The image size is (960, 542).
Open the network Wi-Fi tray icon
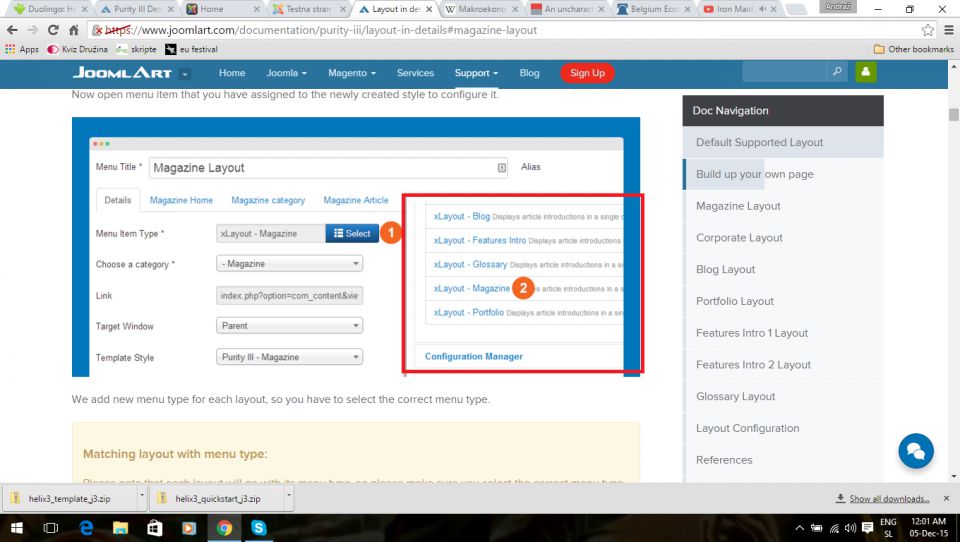(x=834, y=528)
